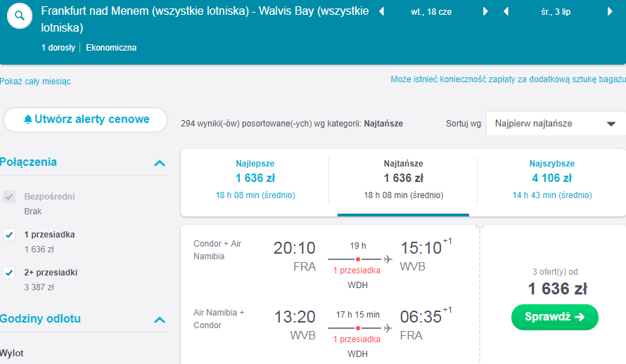Screen dimensions: 626x364
Task: Switch to the Najlepsze tab
Action: (255, 179)
